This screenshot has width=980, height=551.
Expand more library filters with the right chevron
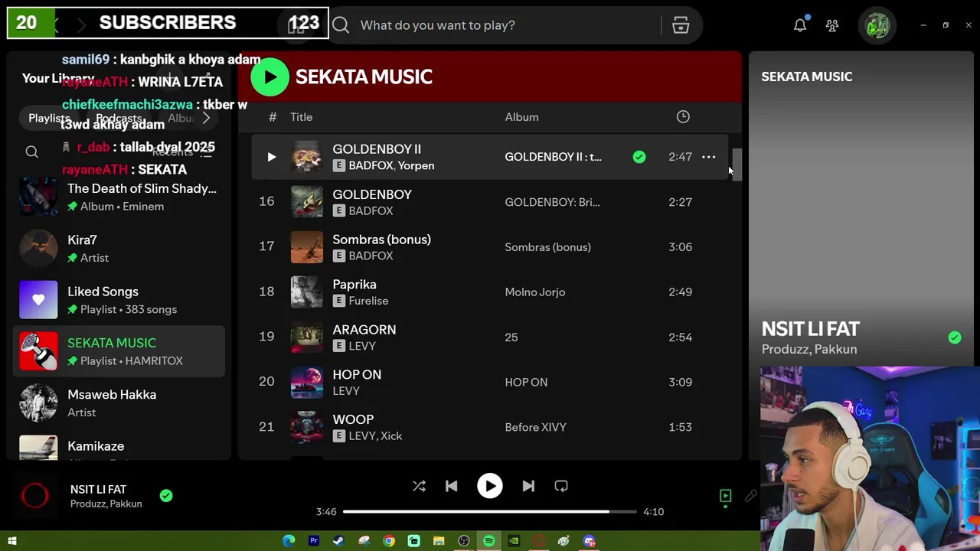206,118
